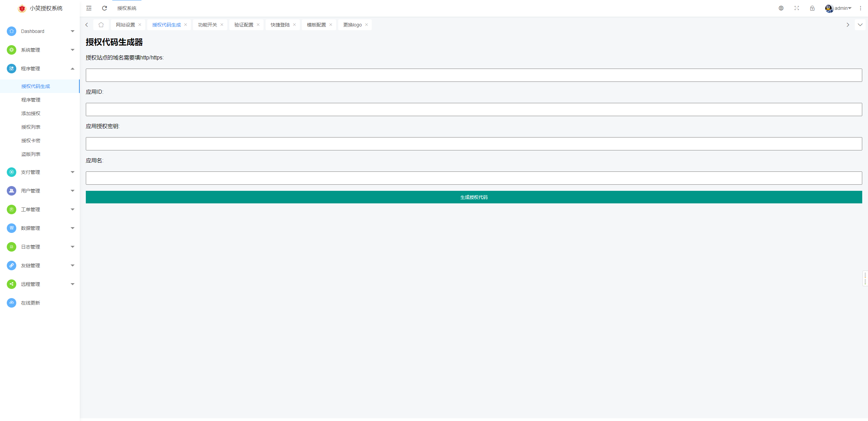Open the 授权列表 submenu item
This screenshot has width=868, height=421.
pos(31,127)
